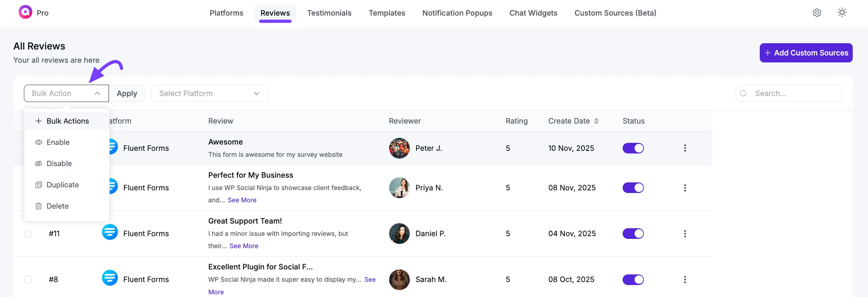The image size is (868, 297).
Task: Toggle the light/dark theme sun icon
Action: [842, 13]
